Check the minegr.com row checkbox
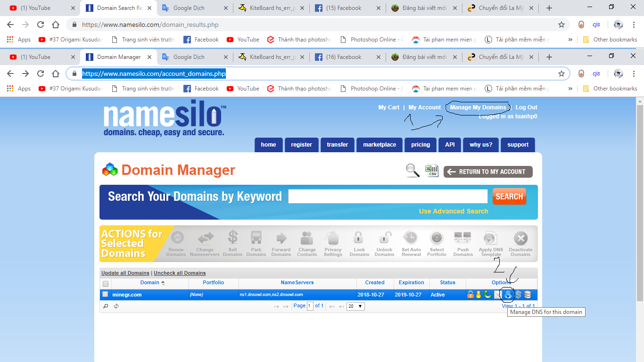644x362 pixels. click(x=106, y=295)
